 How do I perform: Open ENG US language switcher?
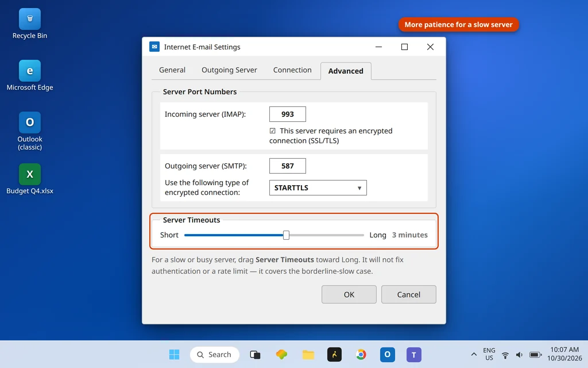pos(489,354)
